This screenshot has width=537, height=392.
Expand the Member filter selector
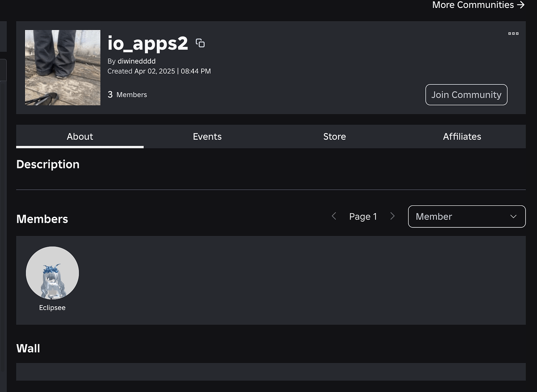click(x=467, y=216)
